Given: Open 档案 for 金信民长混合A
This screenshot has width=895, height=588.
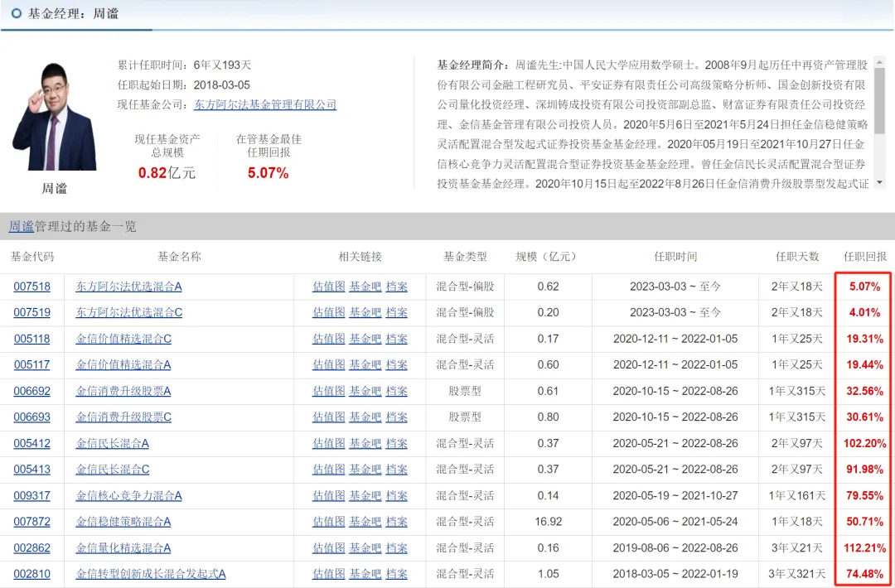Looking at the screenshot, I should pos(397,443).
